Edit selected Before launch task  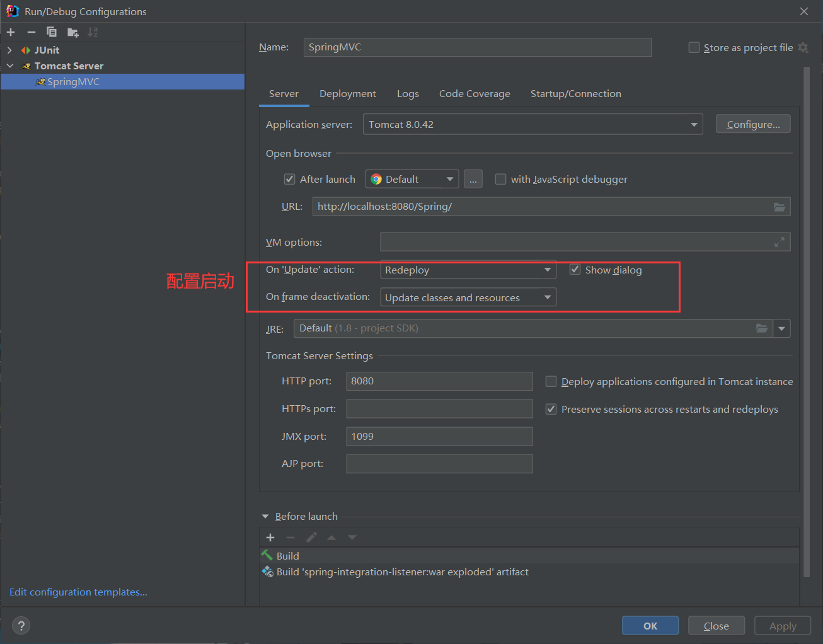coord(311,538)
